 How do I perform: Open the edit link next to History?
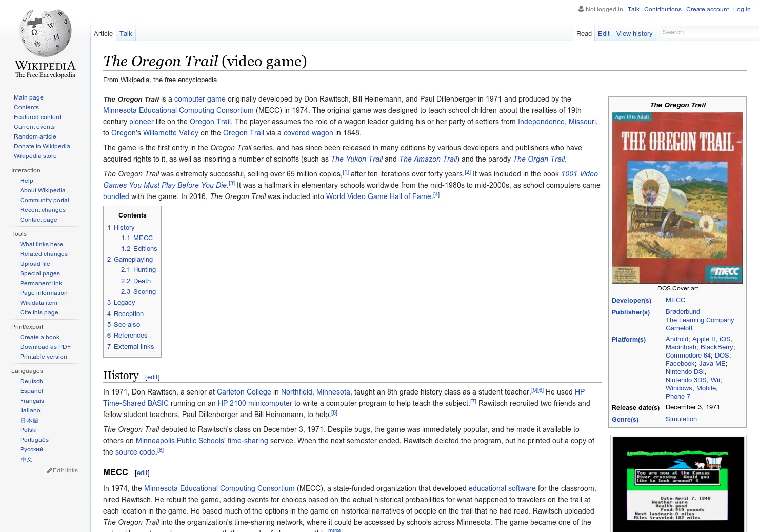pyautogui.click(x=152, y=377)
